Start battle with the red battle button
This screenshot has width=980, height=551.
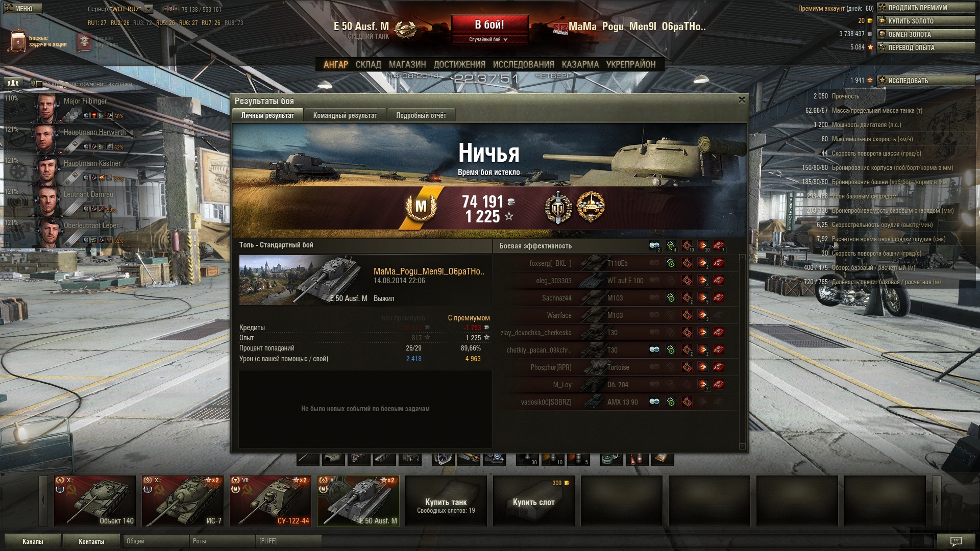(489, 24)
